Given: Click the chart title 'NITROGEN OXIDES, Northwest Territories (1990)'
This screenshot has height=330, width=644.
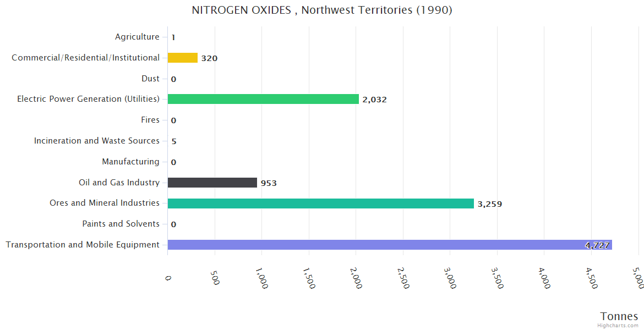Looking at the screenshot, I should coord(322,10).
